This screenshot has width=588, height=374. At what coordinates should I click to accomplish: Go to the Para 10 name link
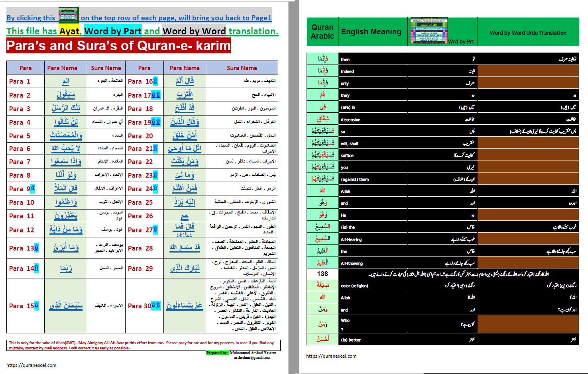(x=66, y=202)
